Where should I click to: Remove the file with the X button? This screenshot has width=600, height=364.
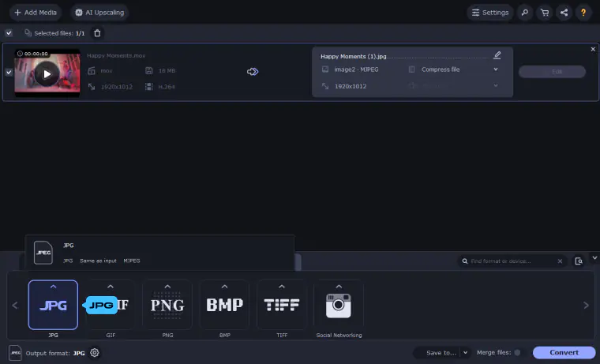click(x=593, y=50)
